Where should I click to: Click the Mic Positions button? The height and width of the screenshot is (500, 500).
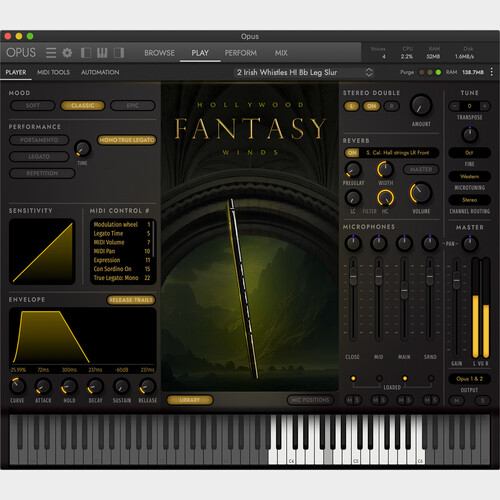click(x=310, y=400)
